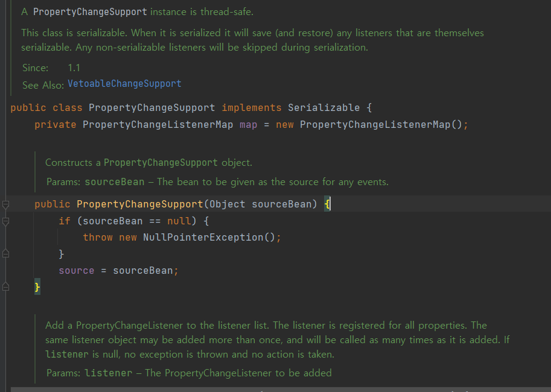The width and height of the screenshot is (551, 392).
Task: Click the public keyword of class declaration
Action: pyautogui.click(x=28, y=107)
